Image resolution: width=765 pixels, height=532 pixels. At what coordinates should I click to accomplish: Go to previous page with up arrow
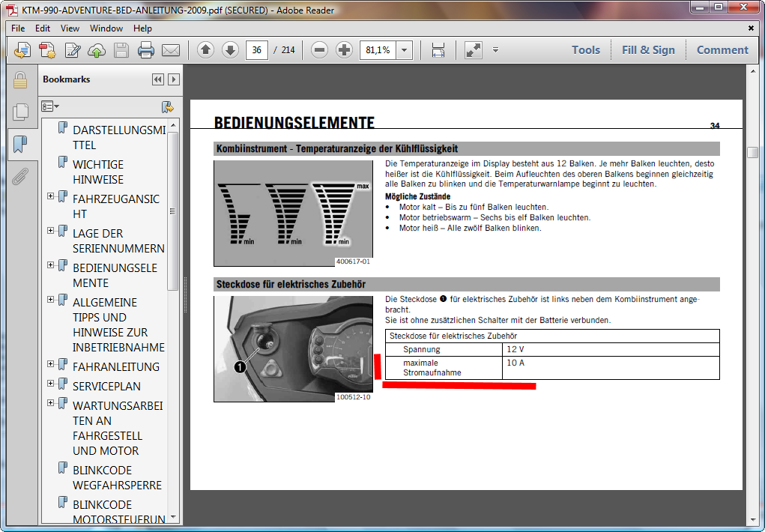[206, 50]
